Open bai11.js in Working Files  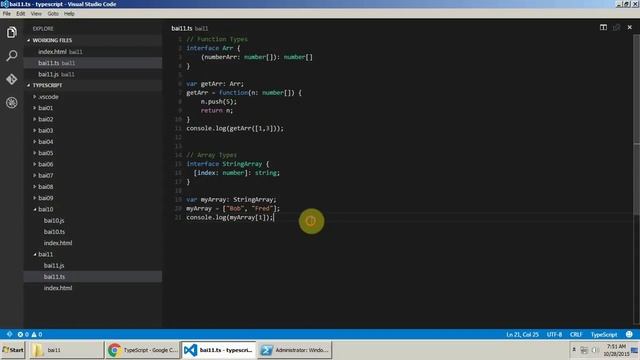coord(93,74)
